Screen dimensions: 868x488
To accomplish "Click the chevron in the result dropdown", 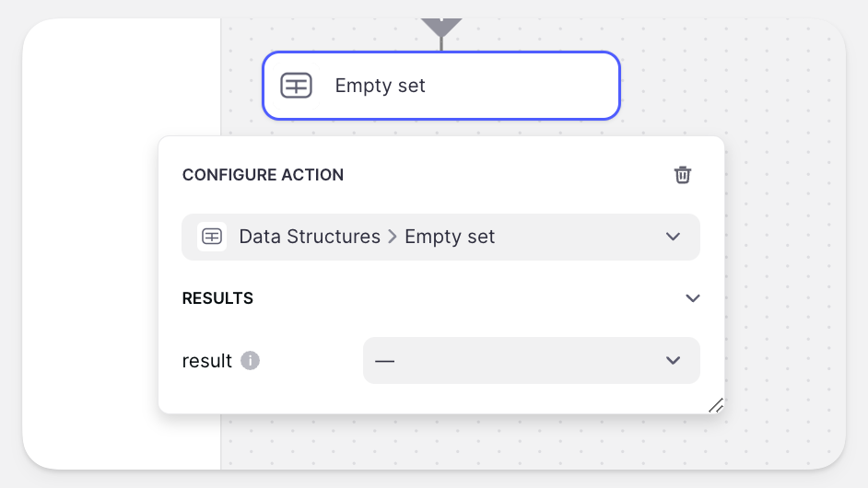I will coord(673,360).
